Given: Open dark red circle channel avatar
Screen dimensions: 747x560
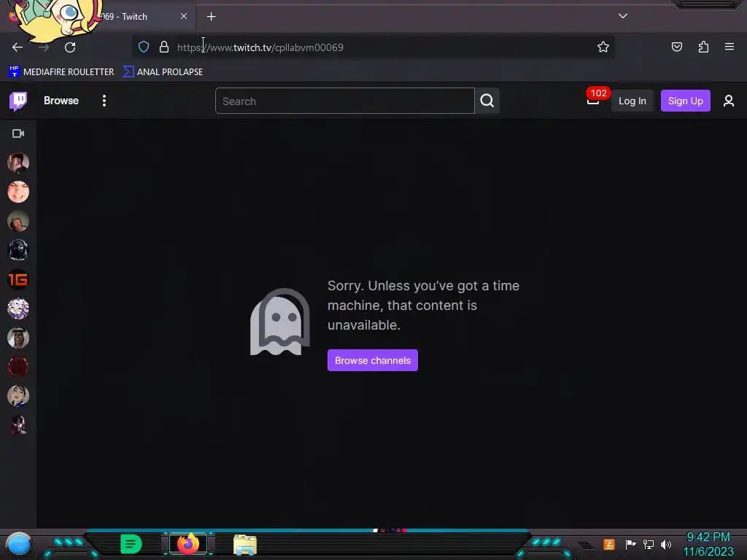Looking at the screenshot, I should tap(18, 367).
